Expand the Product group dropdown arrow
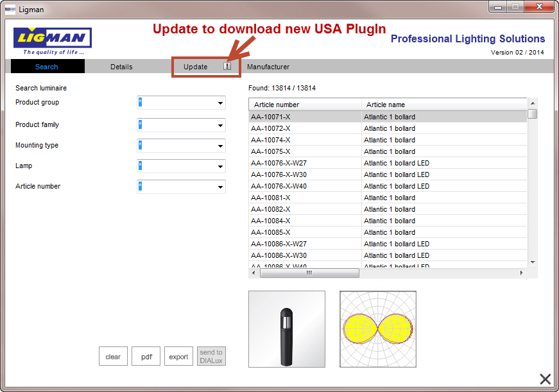This screenshot has height=392, width=559. pos(220,103)
